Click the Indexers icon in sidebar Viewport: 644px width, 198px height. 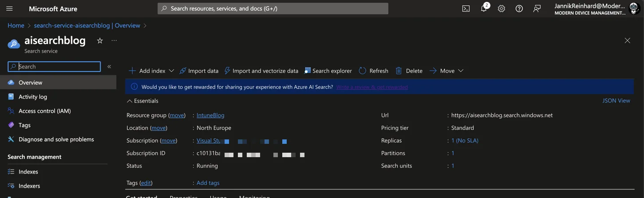(11, 186)
